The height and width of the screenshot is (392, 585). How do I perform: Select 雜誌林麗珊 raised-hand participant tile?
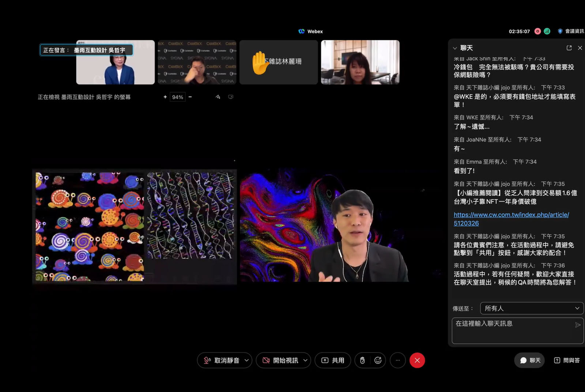(279, 62)
